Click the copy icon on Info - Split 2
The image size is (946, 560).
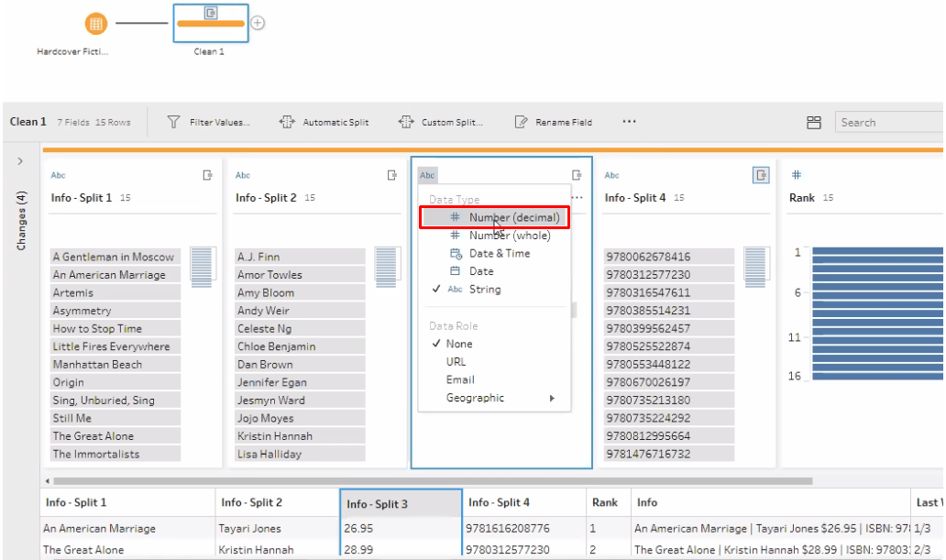[392, 175]
